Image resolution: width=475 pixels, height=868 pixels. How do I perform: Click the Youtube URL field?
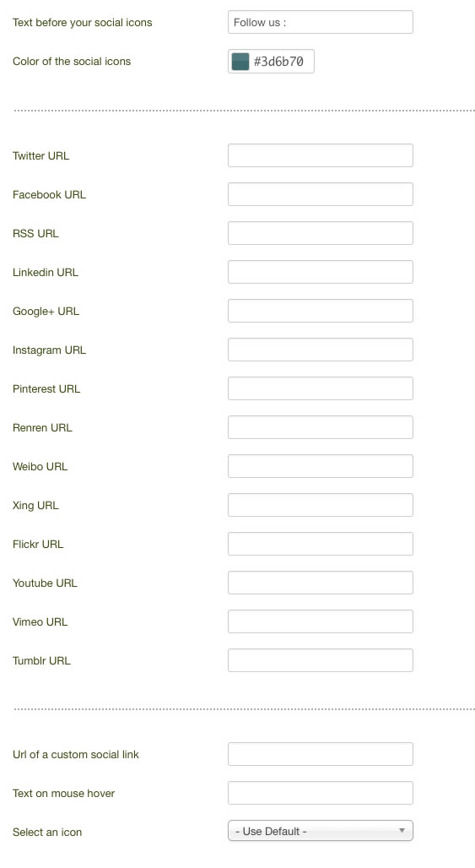coord(320,583)
